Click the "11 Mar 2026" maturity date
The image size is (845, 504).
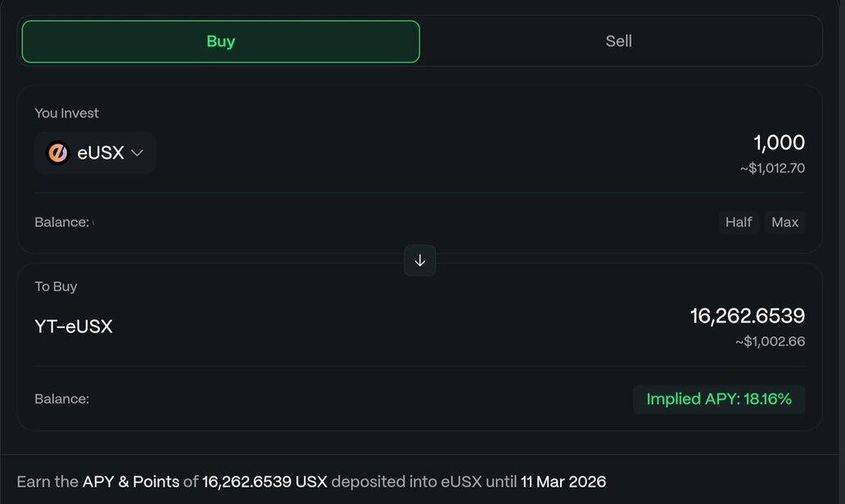(x=563, y=482)
